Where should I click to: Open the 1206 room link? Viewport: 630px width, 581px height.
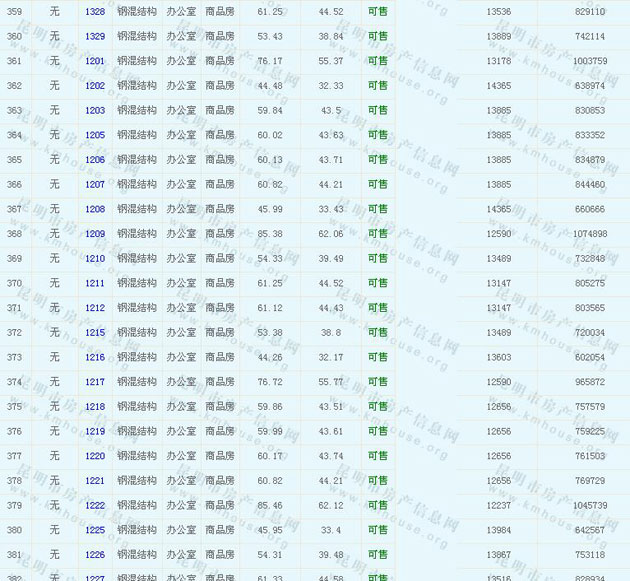tap(95, 160)
